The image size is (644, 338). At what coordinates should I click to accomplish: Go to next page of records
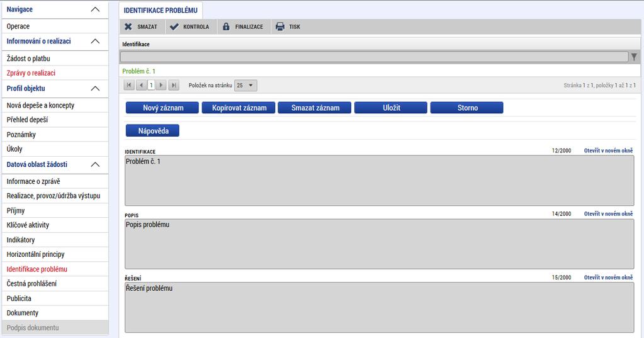161,85
